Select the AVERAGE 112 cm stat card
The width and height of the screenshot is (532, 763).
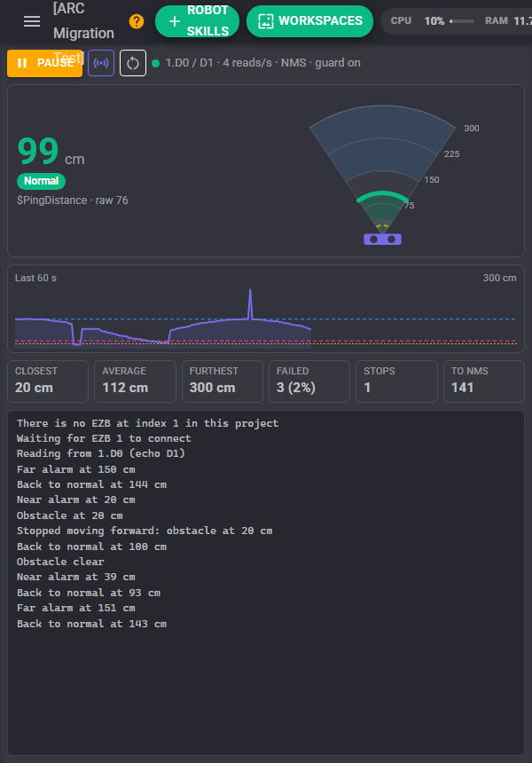coord(135,381)
